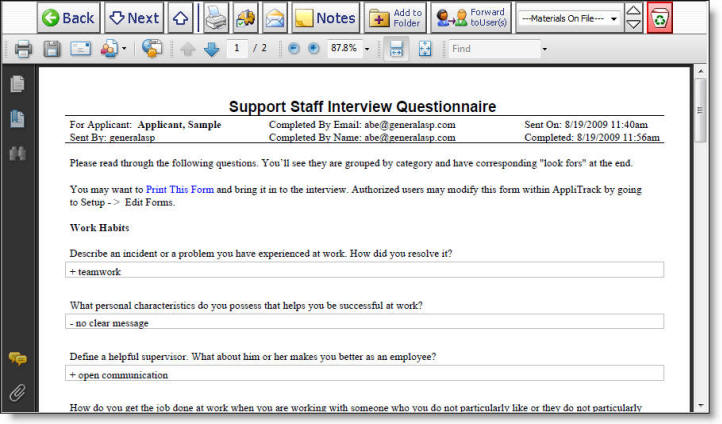Open the attachments paperclip panel
This screenshot has width=722, height=424.
click(17, 393)
